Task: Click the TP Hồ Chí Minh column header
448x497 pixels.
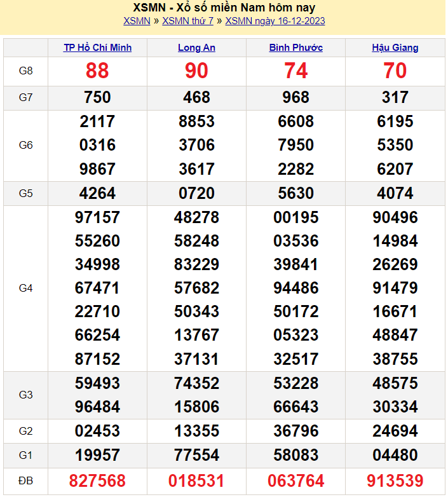Action: click(98, 48)
